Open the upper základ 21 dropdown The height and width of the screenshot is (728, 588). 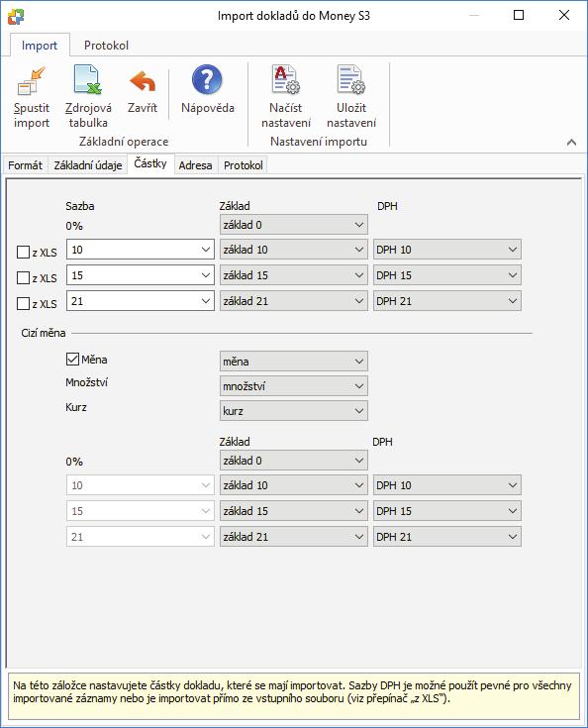294,301
